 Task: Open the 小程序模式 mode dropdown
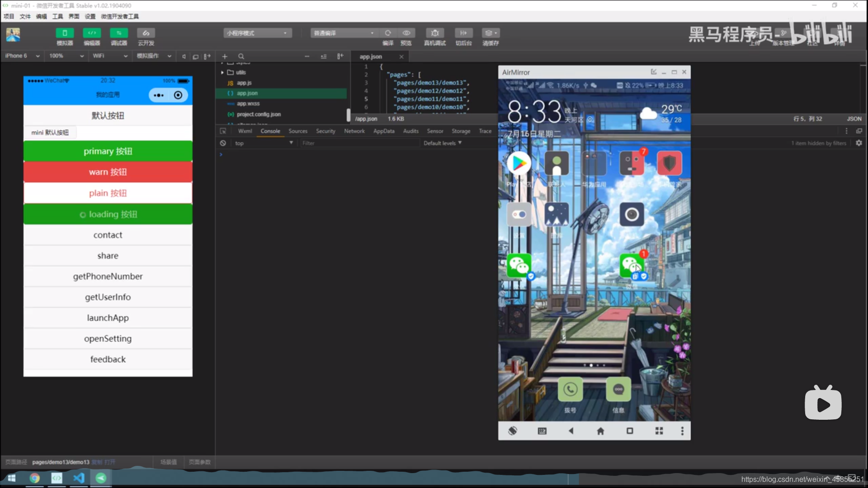point(256,33)
